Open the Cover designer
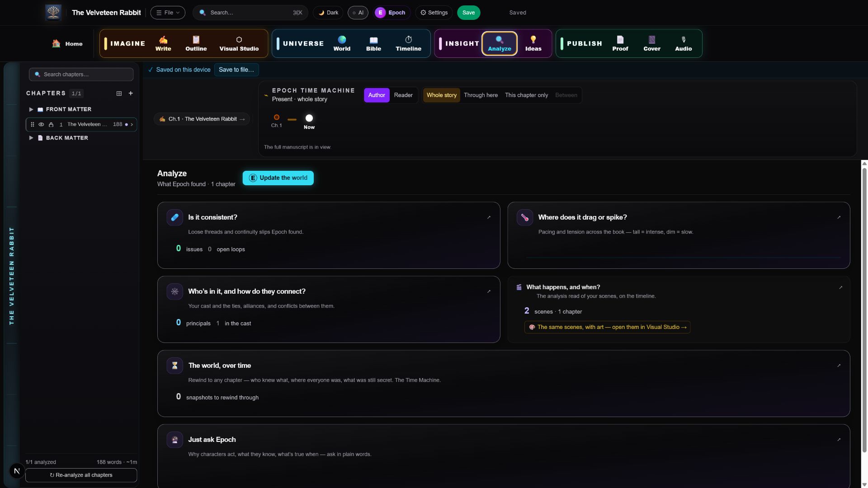Image resolution: width=868 pixels, height=488 pixels. pos(652,43)
